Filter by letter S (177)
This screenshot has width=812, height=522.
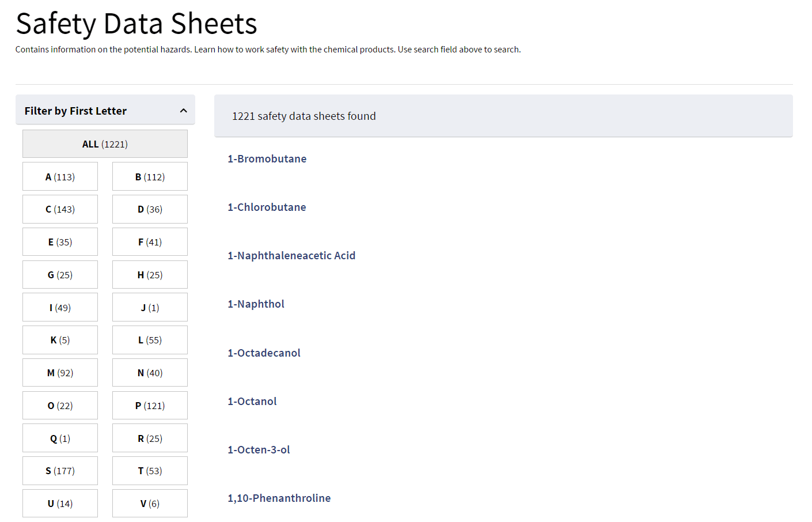60,471
